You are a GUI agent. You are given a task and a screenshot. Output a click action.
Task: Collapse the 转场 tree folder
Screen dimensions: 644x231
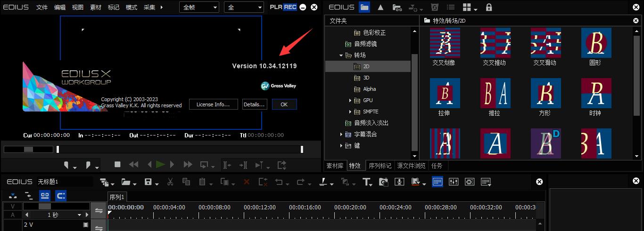click(341, 55)
